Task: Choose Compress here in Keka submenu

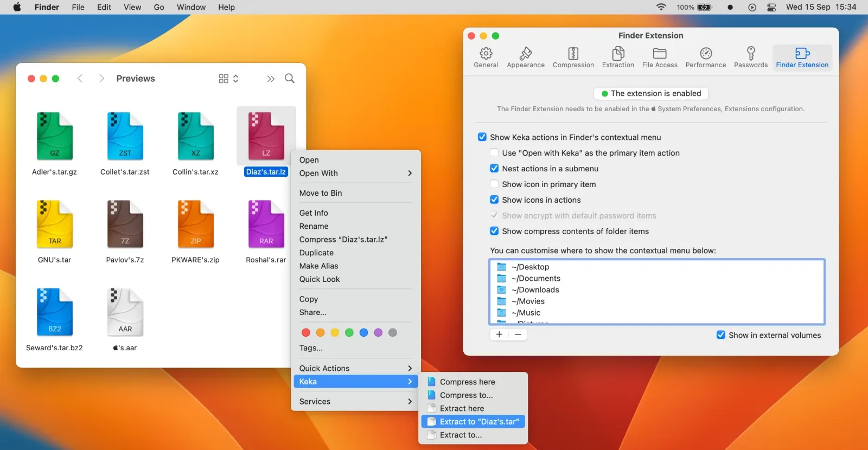Action: click(474, 382)
